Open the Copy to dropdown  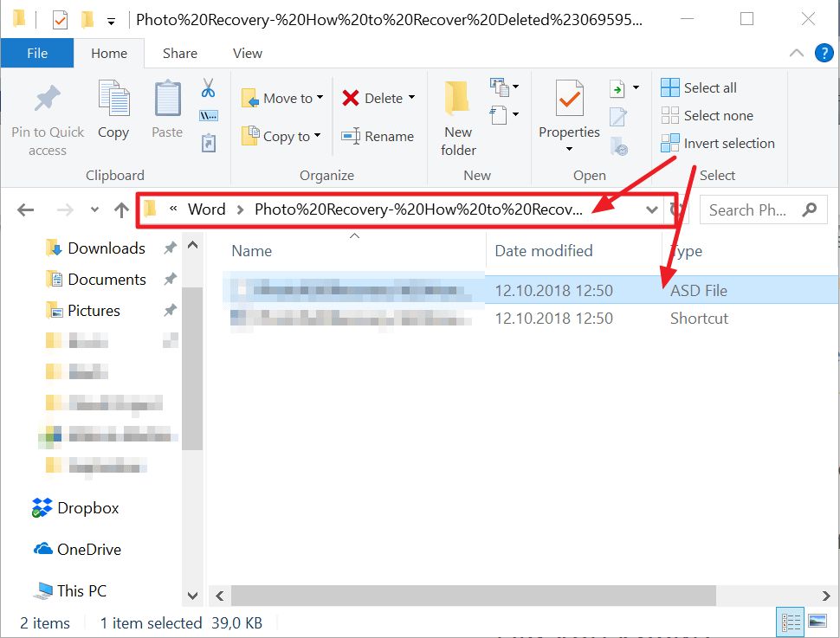(281, 136)
